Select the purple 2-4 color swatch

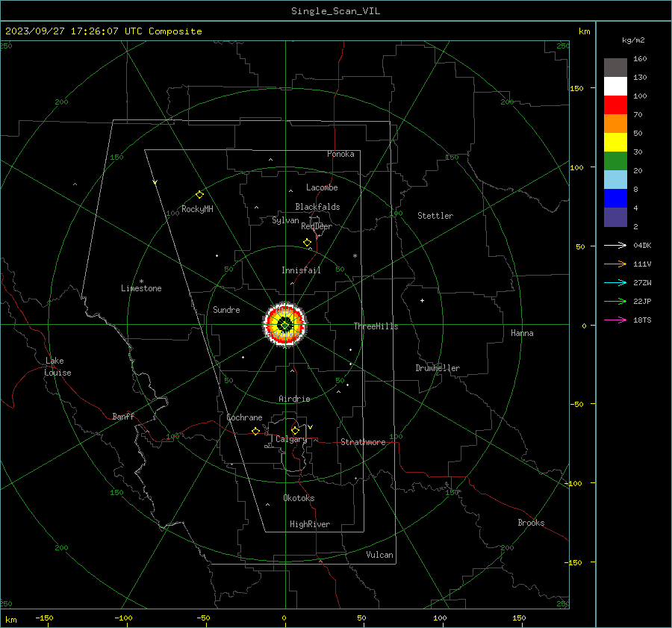coord(615,217)
